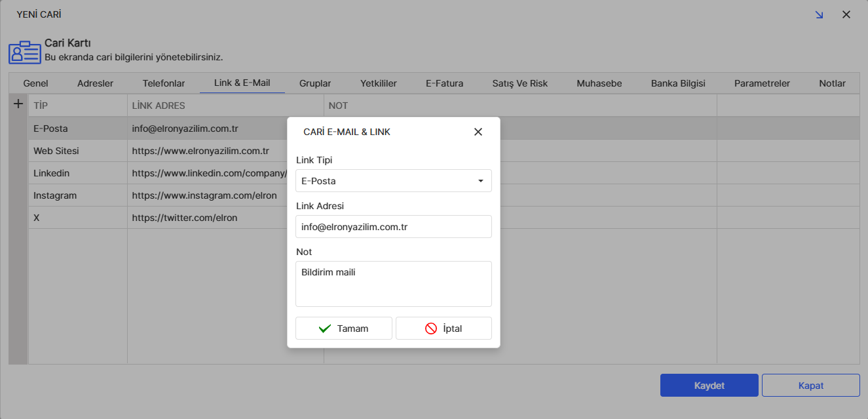This screenshot has width=868, height=419.
Task: Select the Web Sitesi row
Action: [x=56, y=151]
